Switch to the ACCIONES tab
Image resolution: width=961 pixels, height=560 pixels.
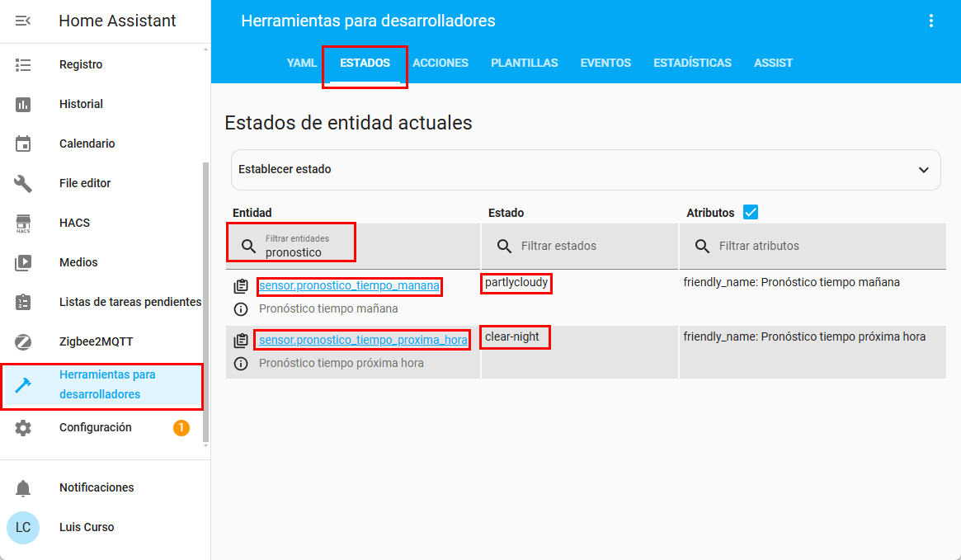coord(440,64)
